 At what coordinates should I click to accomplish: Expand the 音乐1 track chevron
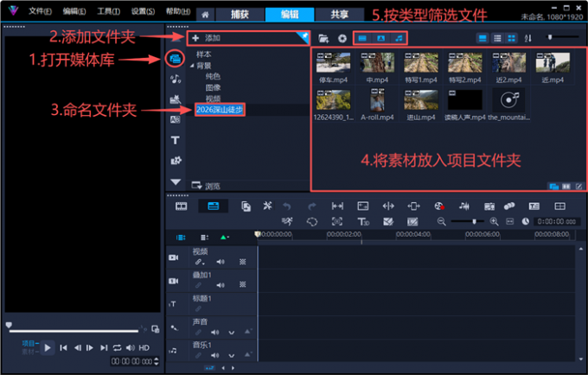(232, 355)
